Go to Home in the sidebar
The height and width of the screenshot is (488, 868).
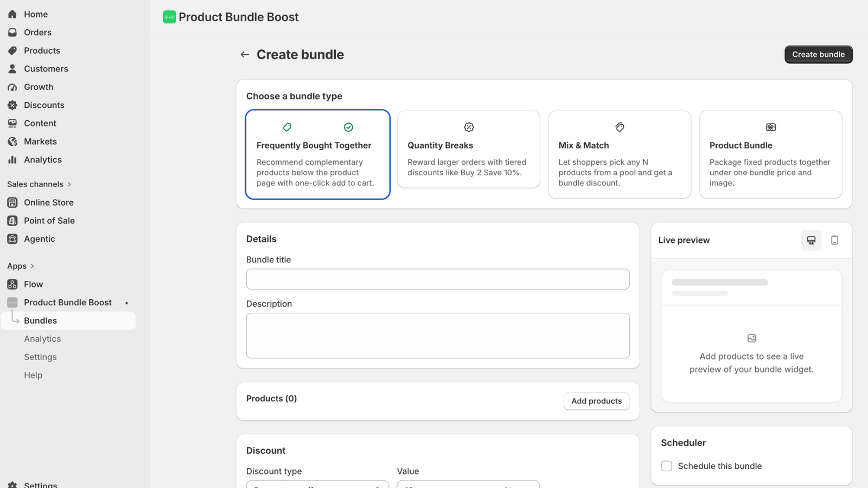coord(36,14)
